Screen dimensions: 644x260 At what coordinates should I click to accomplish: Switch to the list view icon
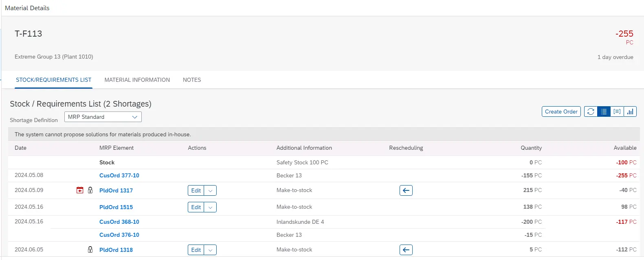click(604, 111)
